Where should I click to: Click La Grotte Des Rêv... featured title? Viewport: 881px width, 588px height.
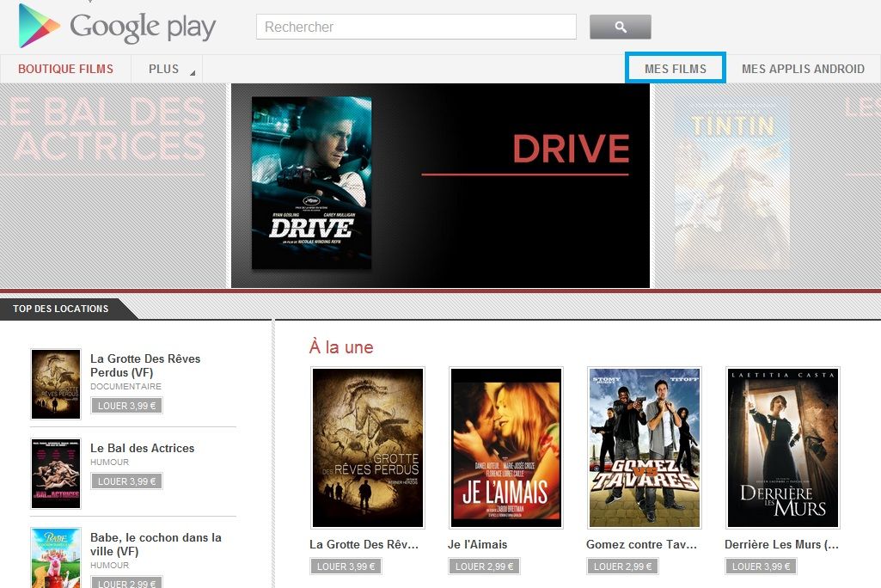tap(364, 544)
